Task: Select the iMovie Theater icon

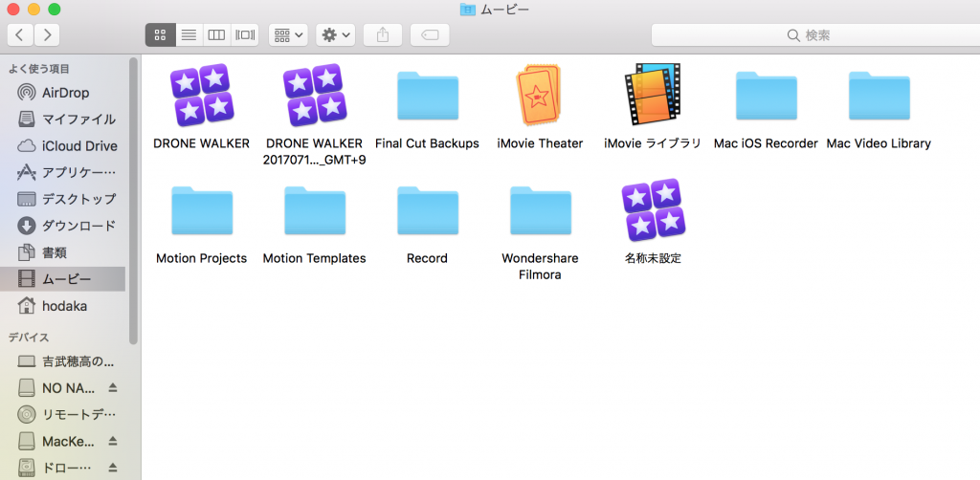Action: point(539,95)
